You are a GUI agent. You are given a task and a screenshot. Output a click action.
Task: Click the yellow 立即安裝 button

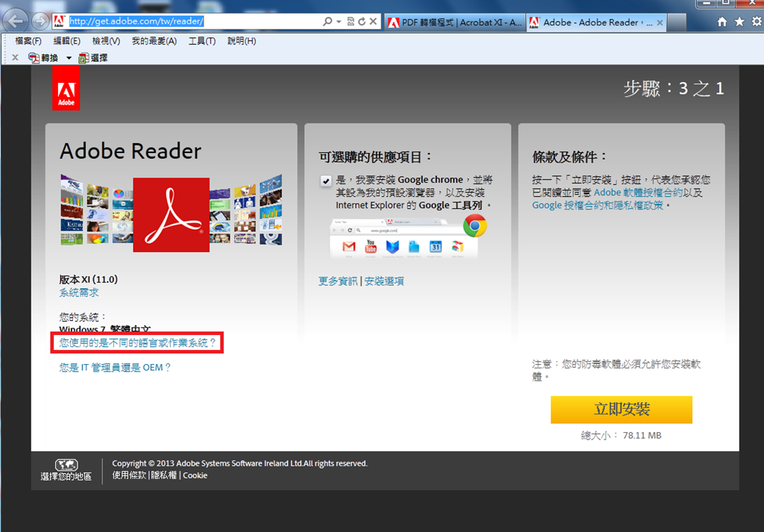pos(621,409)
